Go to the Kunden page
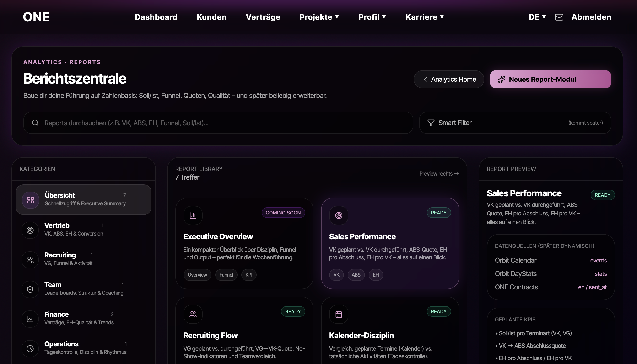This screenshot has height=364, width=637. (212, 17)
